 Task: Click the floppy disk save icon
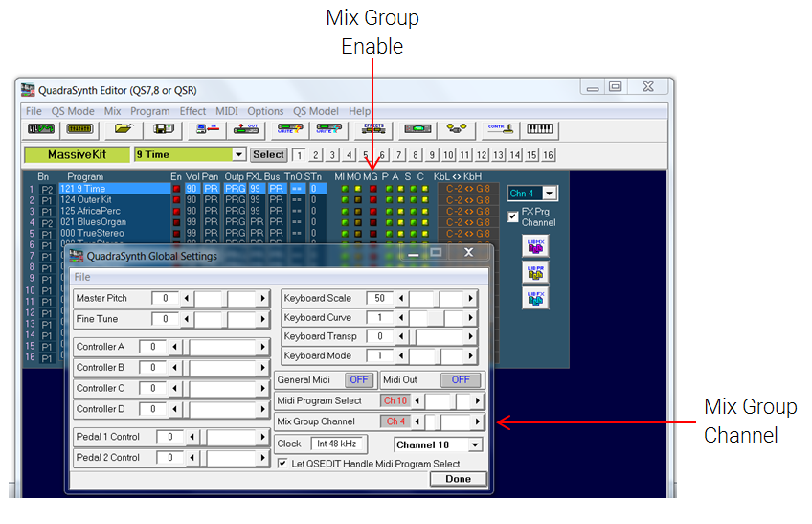[162, 127]
